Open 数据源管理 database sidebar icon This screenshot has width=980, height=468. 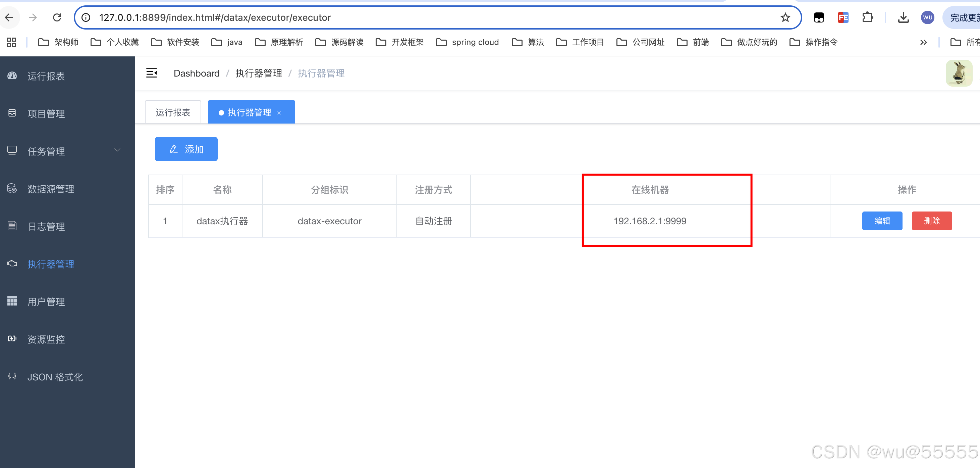pyautogui.click(x=12, y=188)
